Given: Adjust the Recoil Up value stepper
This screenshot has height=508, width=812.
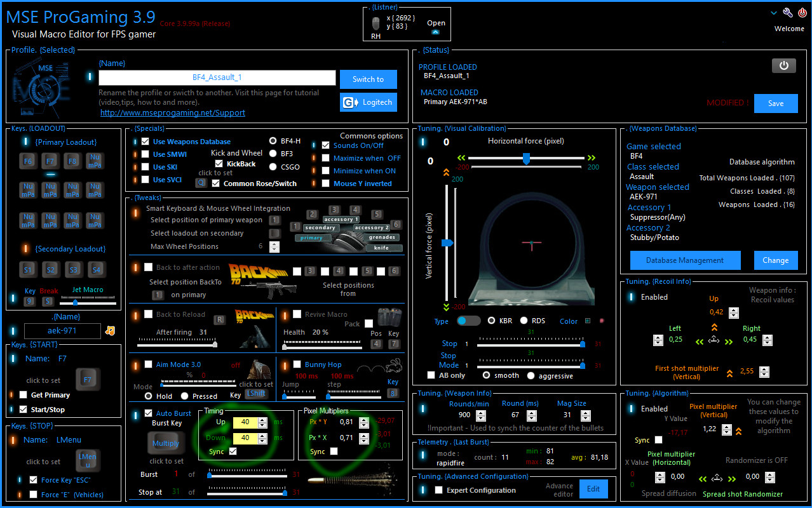Looking at the screenshot, I should (x=734, y=312).
